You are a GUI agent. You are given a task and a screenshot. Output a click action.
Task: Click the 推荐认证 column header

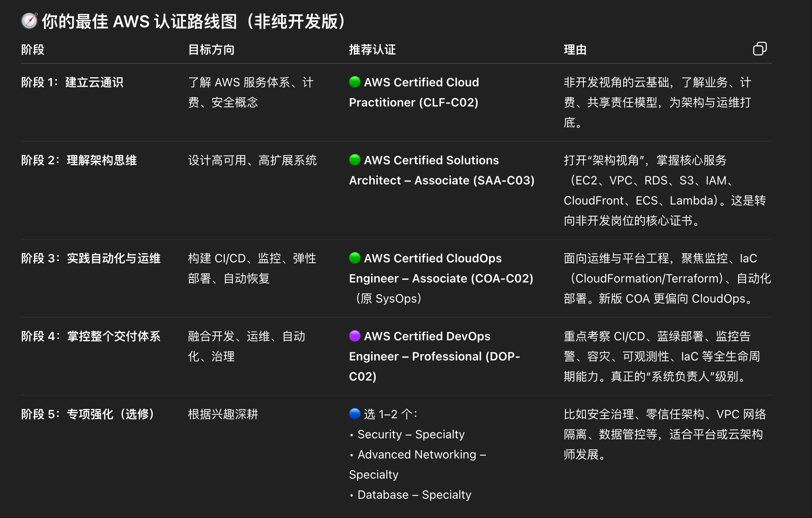[x=372, y=49]
